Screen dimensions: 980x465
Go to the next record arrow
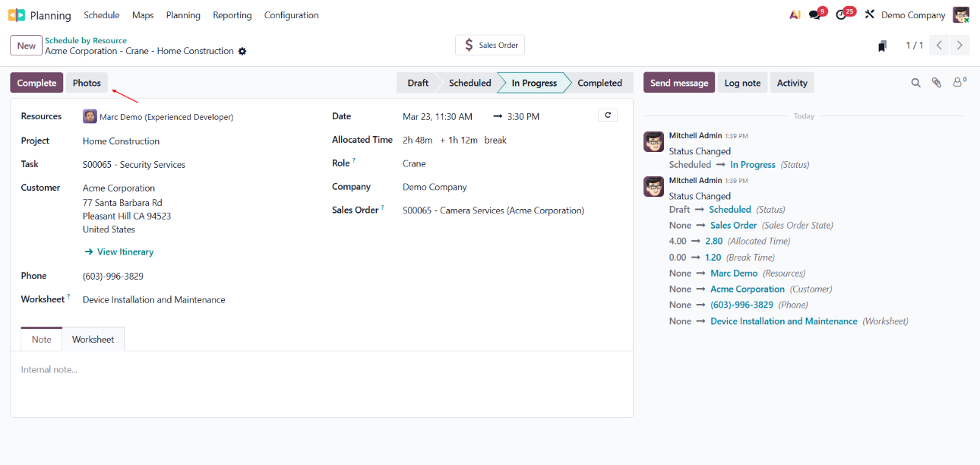tap(960, 46)
